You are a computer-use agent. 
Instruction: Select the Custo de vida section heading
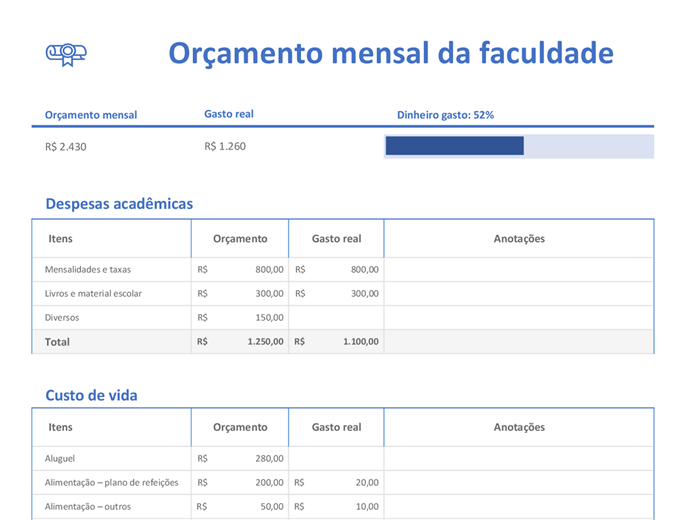click(x=91, y=395)
